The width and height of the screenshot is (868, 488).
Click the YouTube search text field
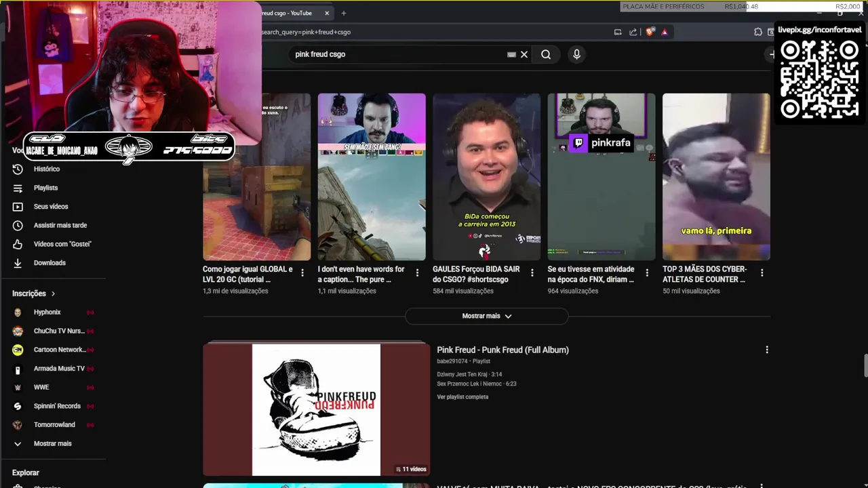400,54
